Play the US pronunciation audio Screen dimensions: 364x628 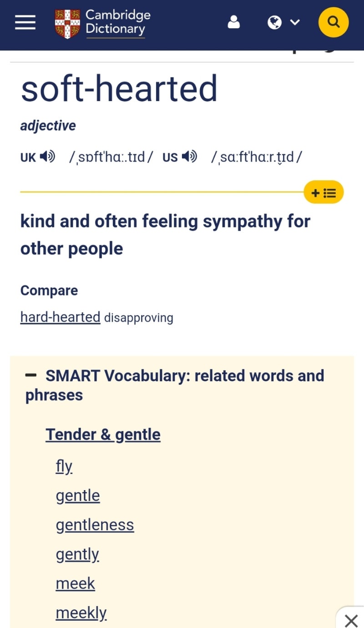[189, 157]
